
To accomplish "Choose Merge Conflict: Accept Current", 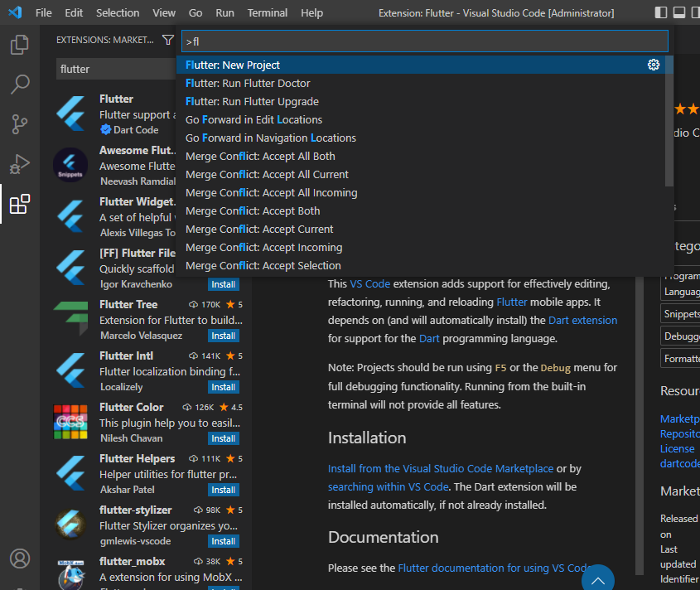I will (x=420, y=229).
